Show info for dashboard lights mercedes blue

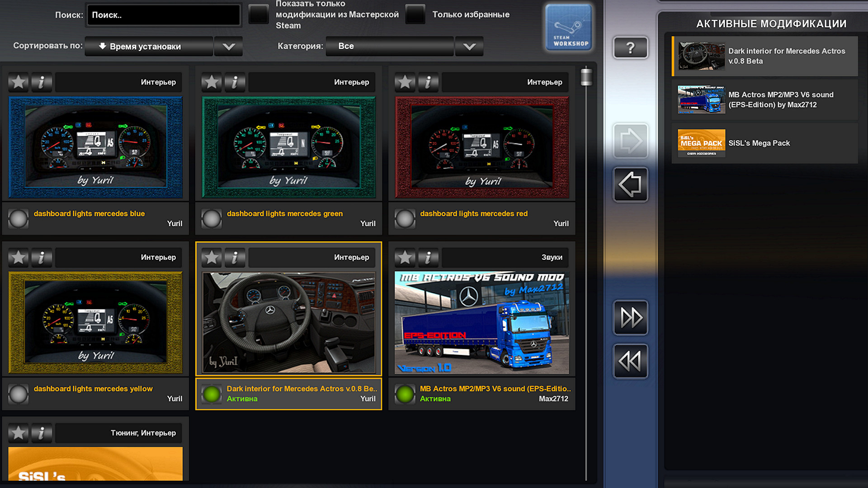(x=42, y=82)
